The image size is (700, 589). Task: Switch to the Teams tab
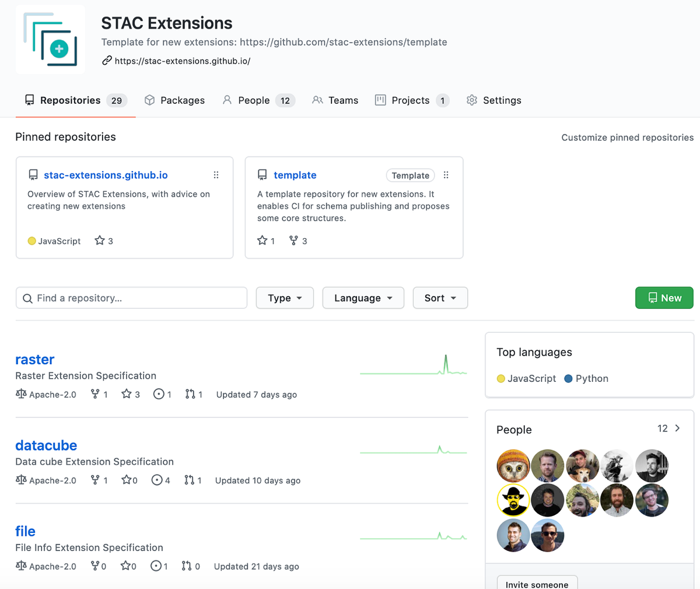(x=335, y=100)
